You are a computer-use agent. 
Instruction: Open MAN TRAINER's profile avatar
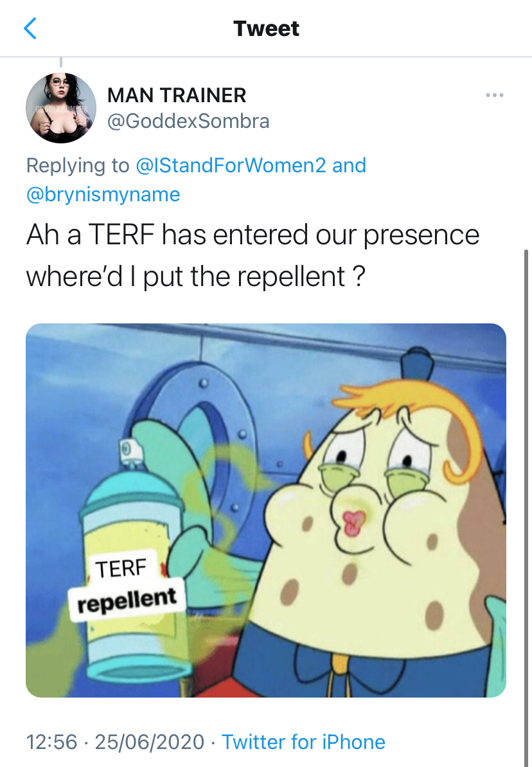point(61,105)
